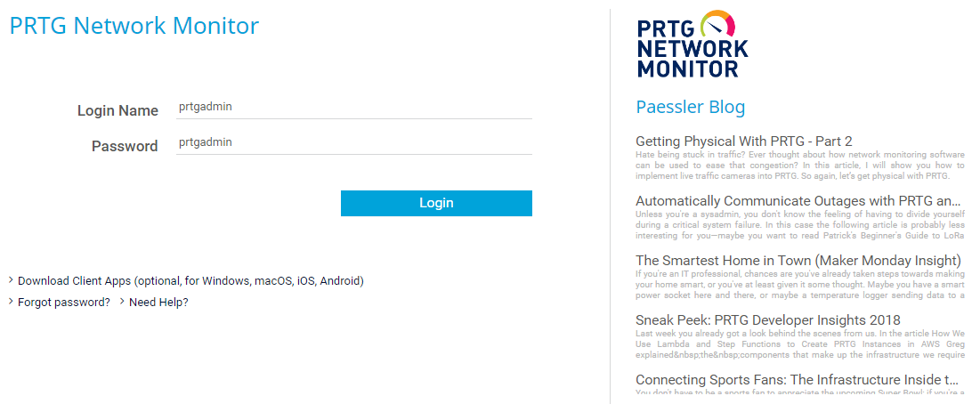This screenshot has width=980, height=412.
Task: Click the blue Login button
Action: coord(436,203)
